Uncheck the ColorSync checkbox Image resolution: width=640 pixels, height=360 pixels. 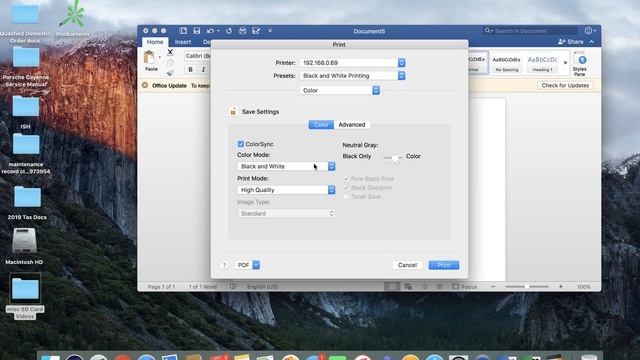click(241, 144)
